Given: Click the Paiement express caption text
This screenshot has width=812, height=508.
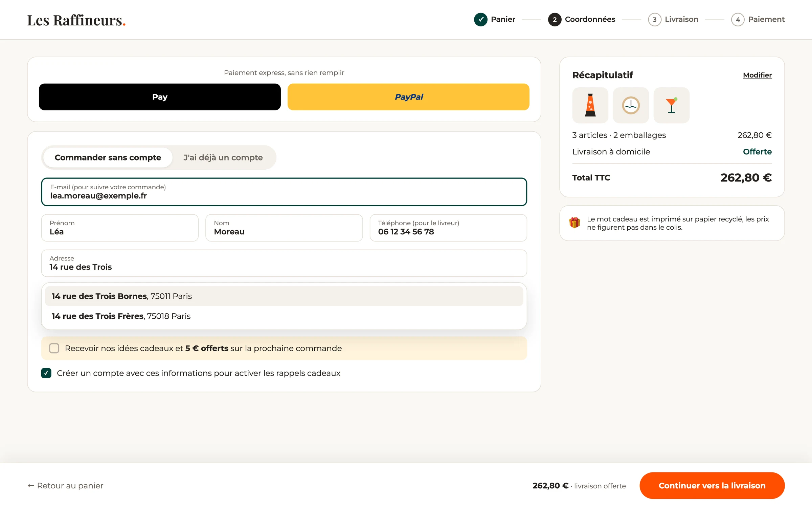Looking at the screenshot, I should click(x=284, y=73).
